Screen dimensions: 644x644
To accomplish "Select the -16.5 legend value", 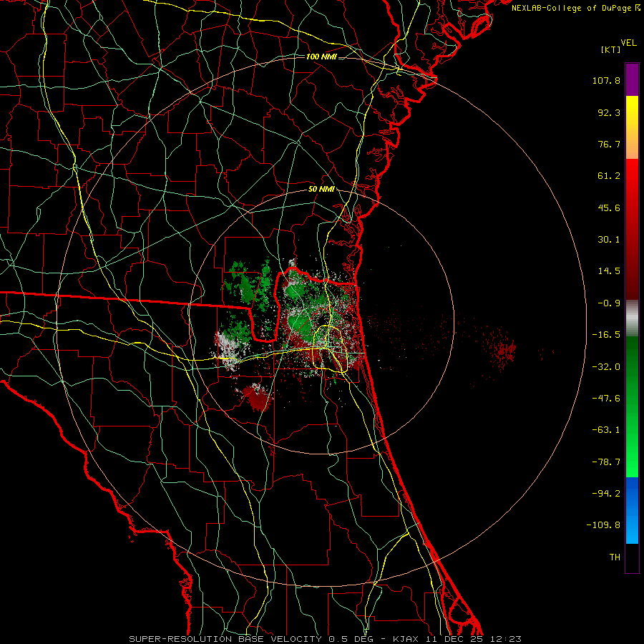I will (x=606, y=335).
